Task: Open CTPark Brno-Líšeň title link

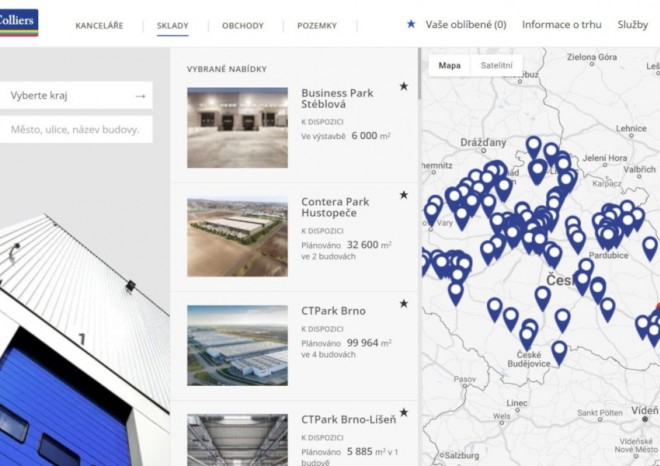Action: (x=349, y=420)
